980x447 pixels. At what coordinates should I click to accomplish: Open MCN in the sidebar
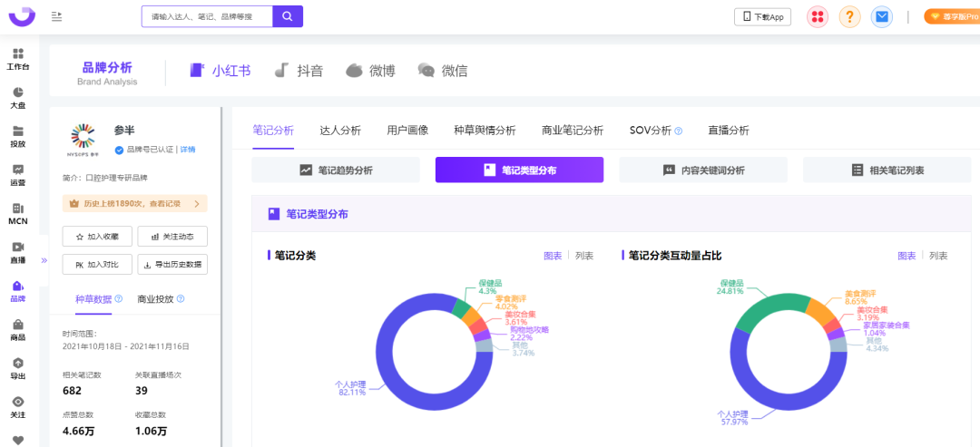(x=18, y=214)
